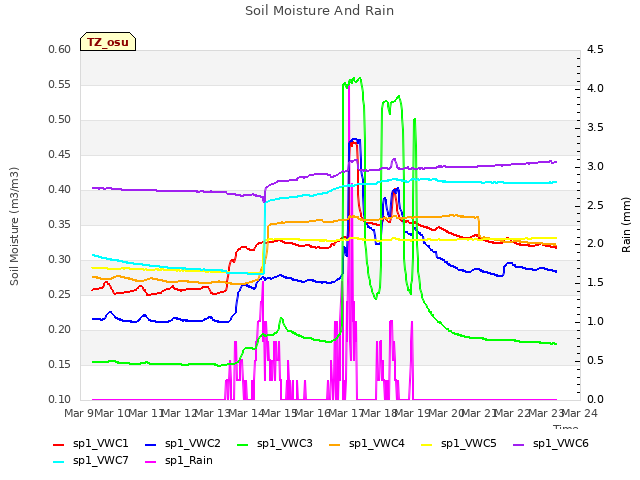Click the red sp1_VWC1 legend swatch
Screen dimensions: 640x480
(x=59, y=445)
